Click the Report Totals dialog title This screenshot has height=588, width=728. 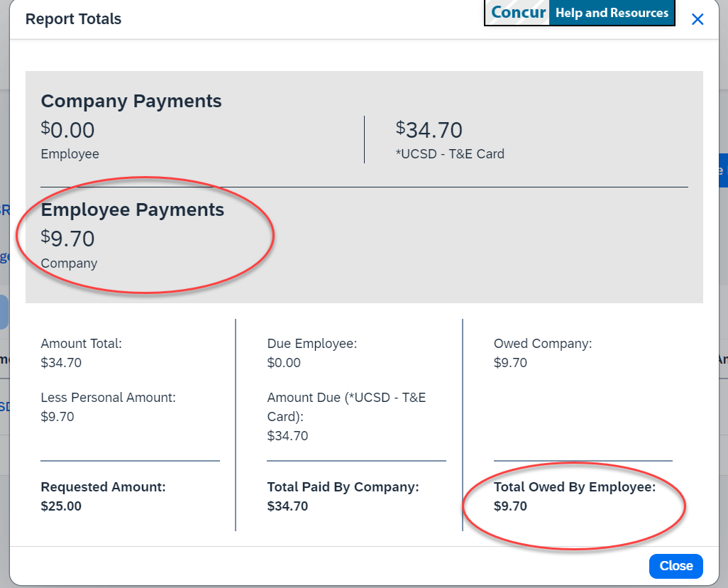(73, 19)
